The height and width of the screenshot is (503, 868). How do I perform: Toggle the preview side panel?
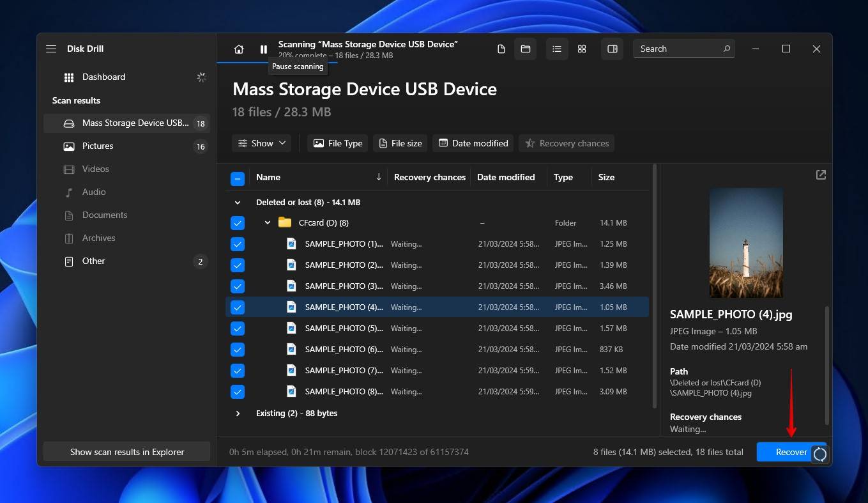(x=612, y=49)
